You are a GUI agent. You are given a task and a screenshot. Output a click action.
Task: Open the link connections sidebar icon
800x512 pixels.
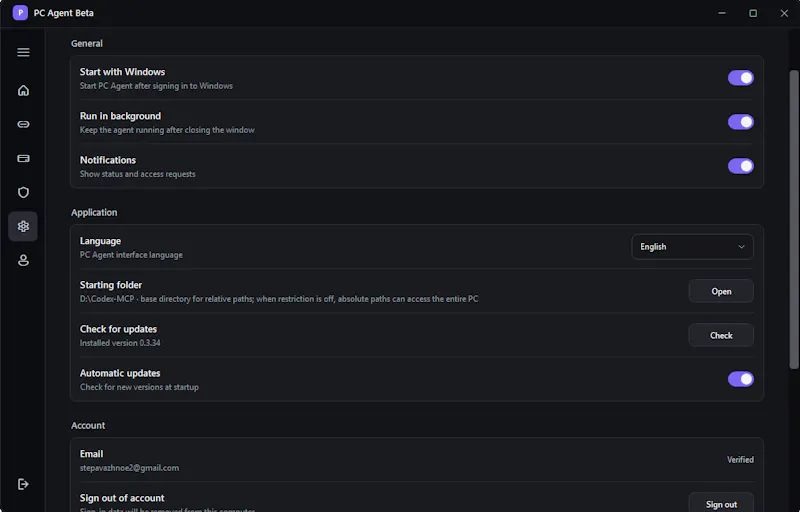(x=23, y=124)
